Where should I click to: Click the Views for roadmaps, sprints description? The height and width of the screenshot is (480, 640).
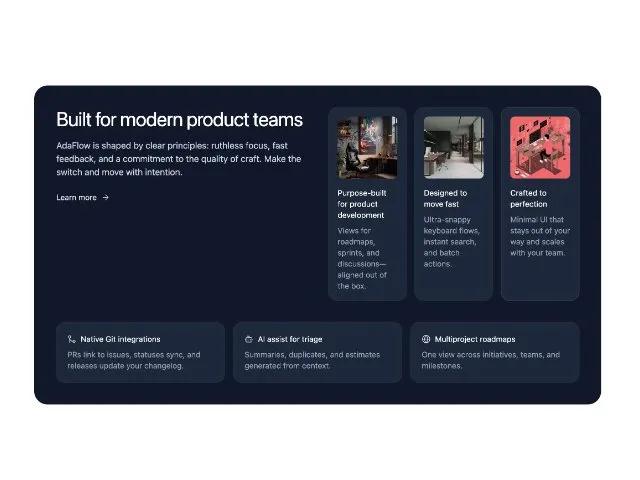point(362,258)
